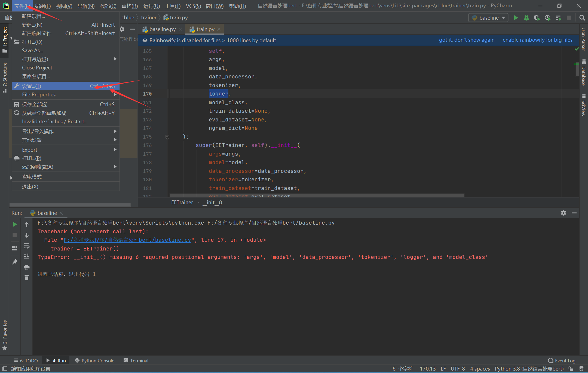Go down the stack trace arrow
Screen dimensions: 588x373
27,235
